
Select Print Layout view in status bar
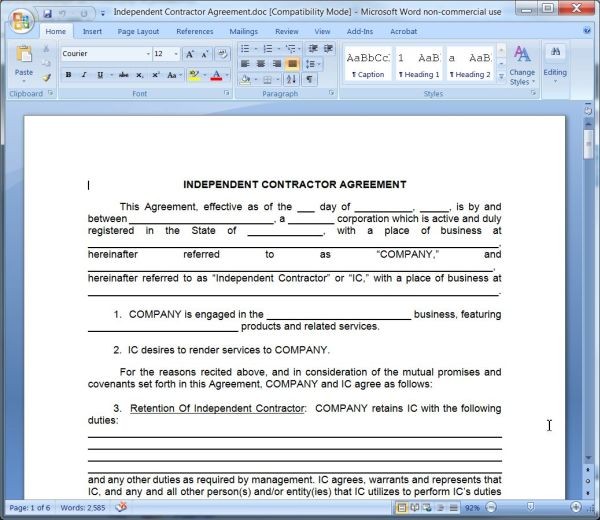pyautogui.click(x=402, y=508)
